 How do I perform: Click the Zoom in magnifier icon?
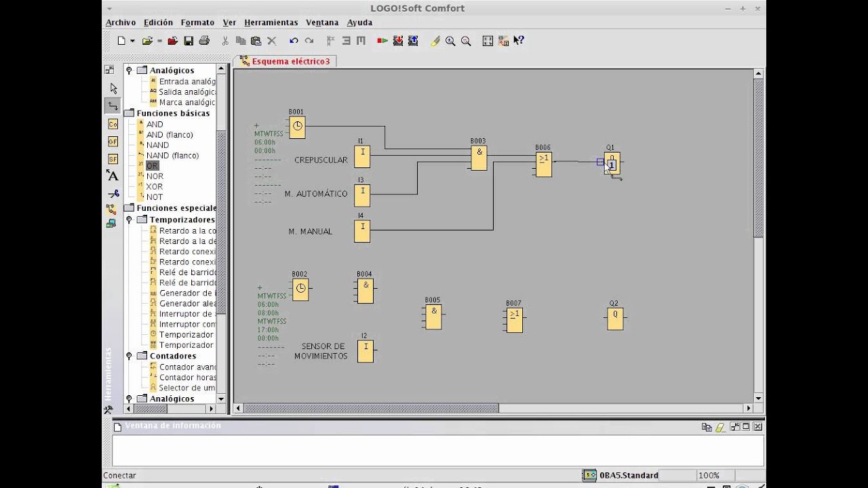pyautogui.click(x=450, y=41)
